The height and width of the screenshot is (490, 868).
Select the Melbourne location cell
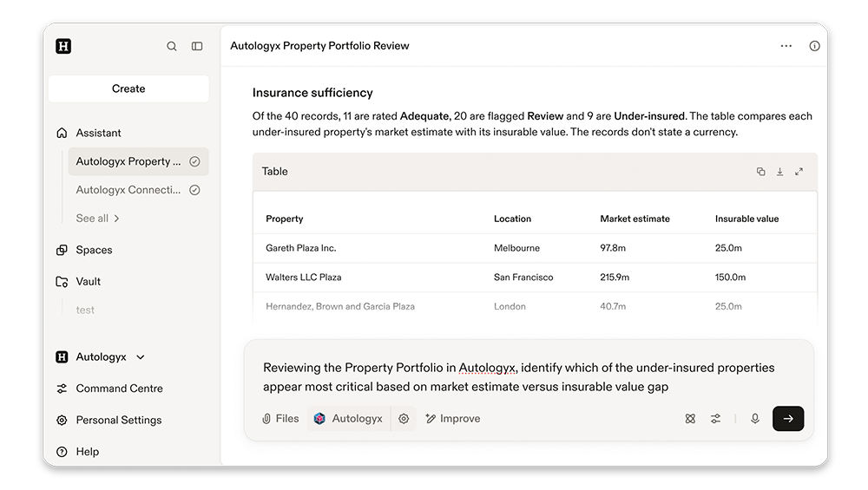(516, 248)
